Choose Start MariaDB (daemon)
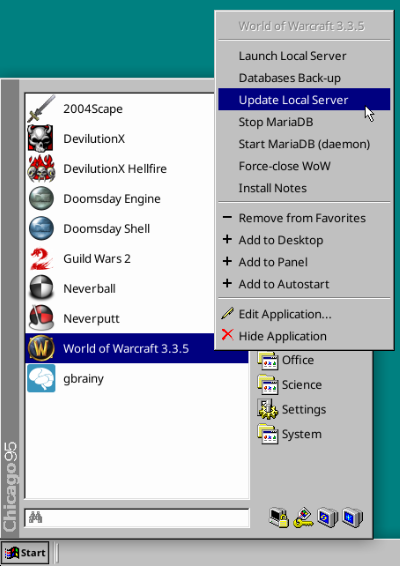Screen dimensions: 400x566 [304, 144]
